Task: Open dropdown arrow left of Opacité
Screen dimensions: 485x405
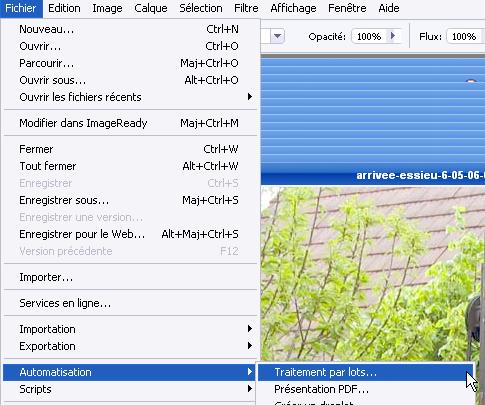Action: click(x=277, y=36)
